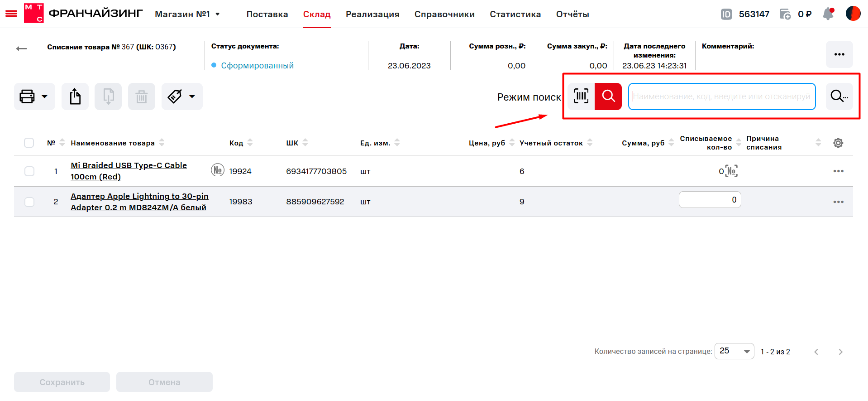The width and height of the screenshot is (868, 401).
Task: Click the balance wallet icon
Action: [x=785, y=14]
